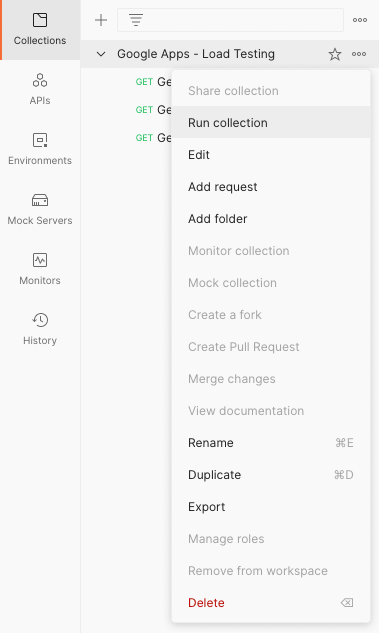The image size is (379, 633).
Task: Choose the red Delete menu entry
Action: click(x=271, y=603)
